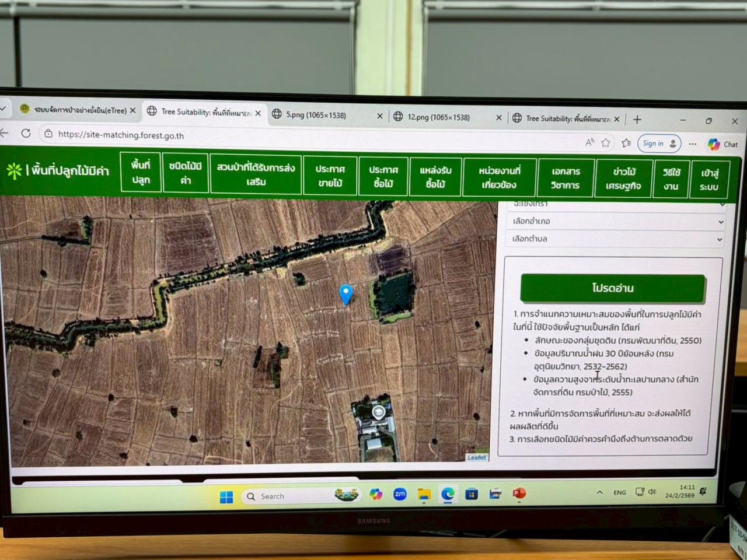Click the Windows Start icon
Image resolution: width=747 pixels, height=560 pixels.
click(x=226, y=496)
